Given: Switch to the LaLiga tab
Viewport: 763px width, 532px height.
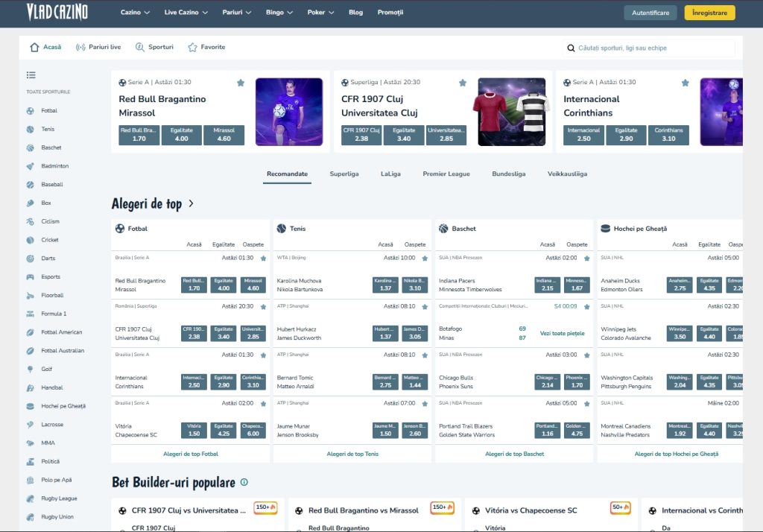Looking at the screenshot, I should tap(390, 174).
